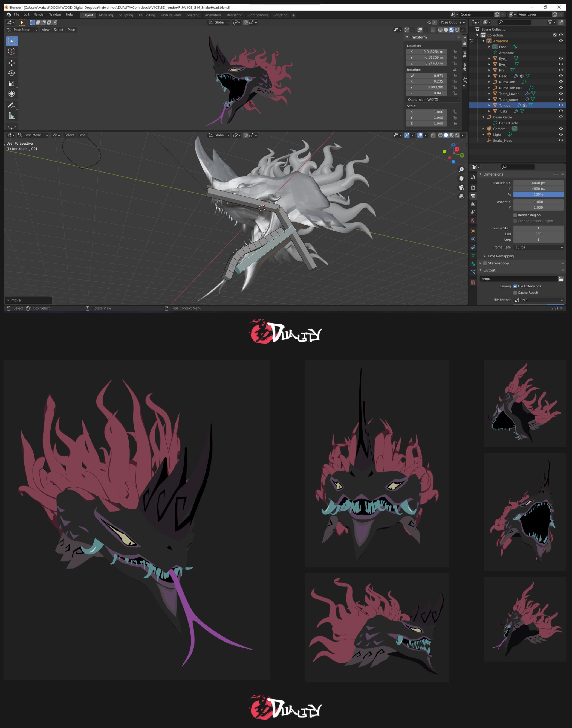Expand the Tusks object in outliner
The width and height of the screenshot is (572, 728).
pyautogui.click(x=489, y=111)
